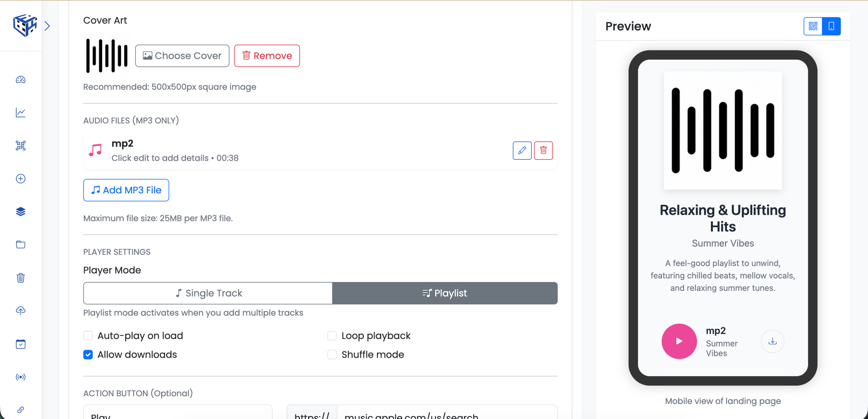
Task: Enable Auto-play on load
Action: 88,335
